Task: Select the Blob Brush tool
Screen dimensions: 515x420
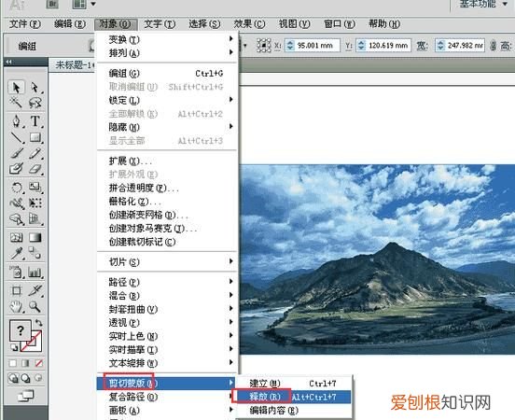Action: pyautogui.click(x=16, y=169)
